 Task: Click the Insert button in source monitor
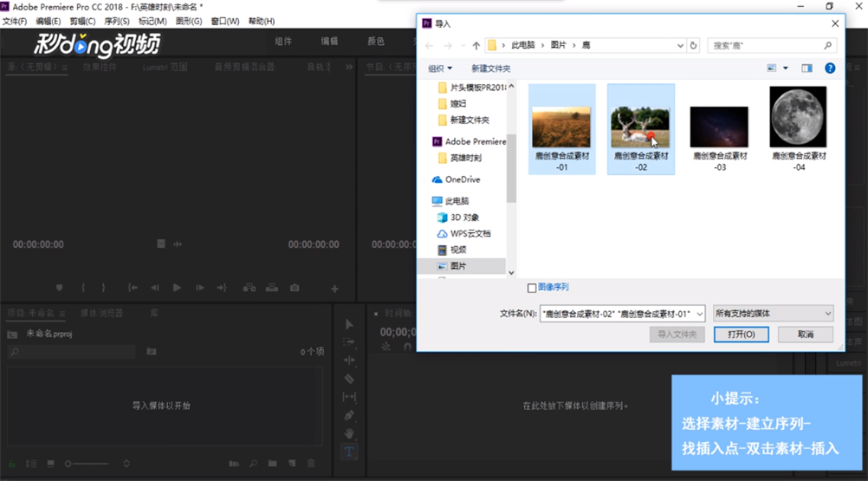pyautogui.click(x=249, y=288)
